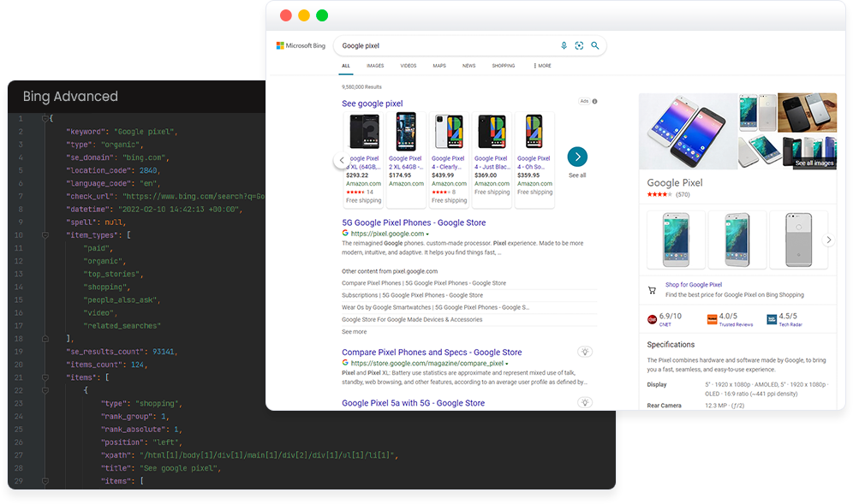
Task: Click lightbulb icon beside Pixel 5a result
Action: (x=585, y=402)
